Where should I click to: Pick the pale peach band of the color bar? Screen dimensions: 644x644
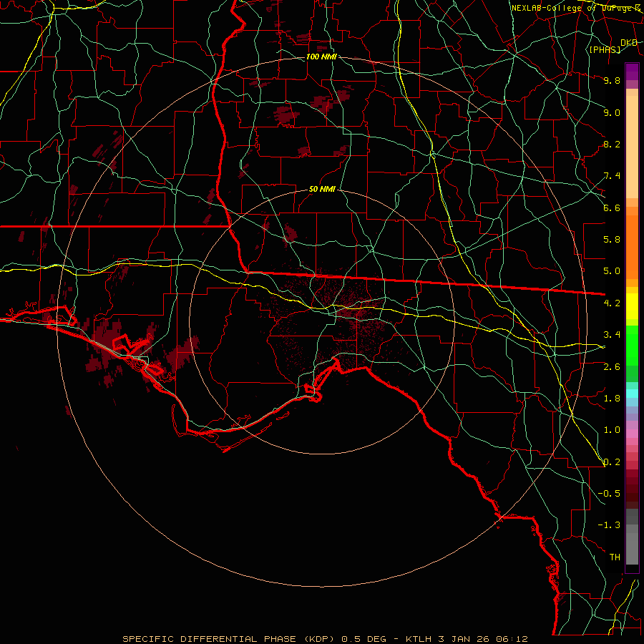click(632, 147)
